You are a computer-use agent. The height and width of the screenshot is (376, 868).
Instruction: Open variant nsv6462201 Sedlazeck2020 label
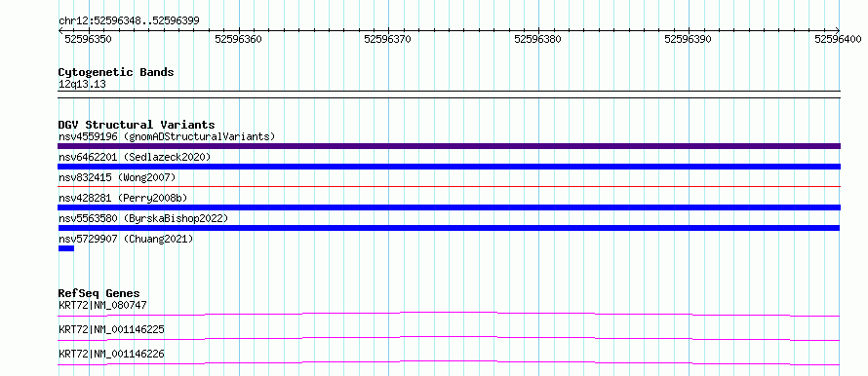(135, 157)
